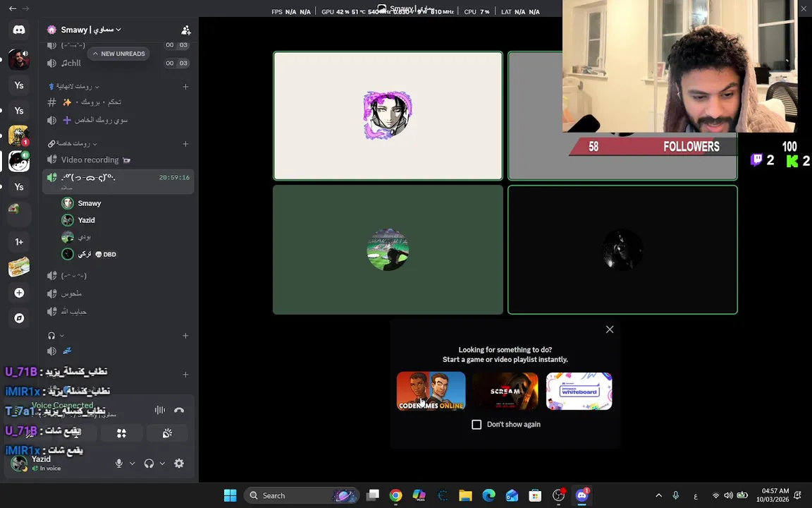812x508 pixels.
Task: Click the Windows Start button
Action: tap(230, 495)
